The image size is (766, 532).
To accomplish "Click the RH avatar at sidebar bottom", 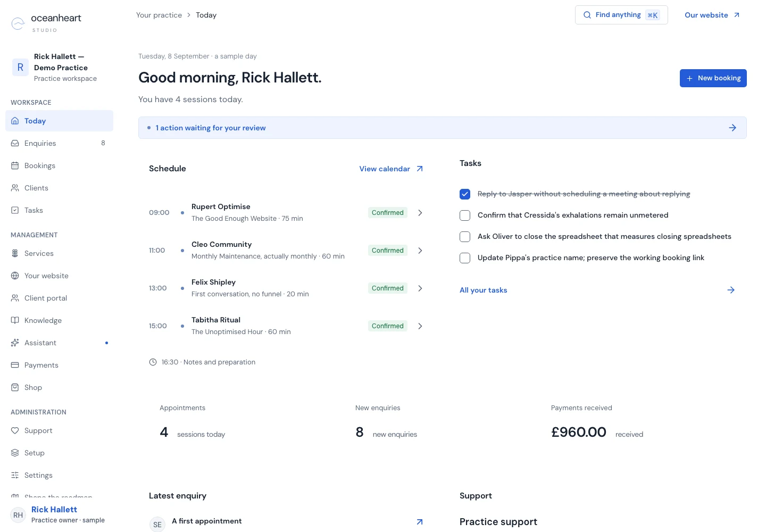I will point(18,515).
